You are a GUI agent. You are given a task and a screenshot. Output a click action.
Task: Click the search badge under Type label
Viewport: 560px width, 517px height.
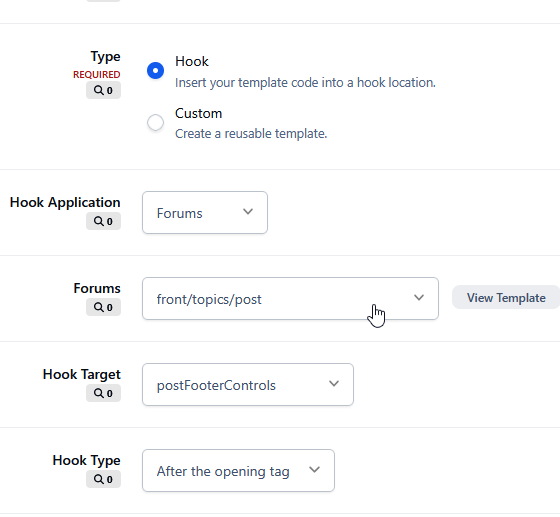pyautogui.click(x=103, y=90)
